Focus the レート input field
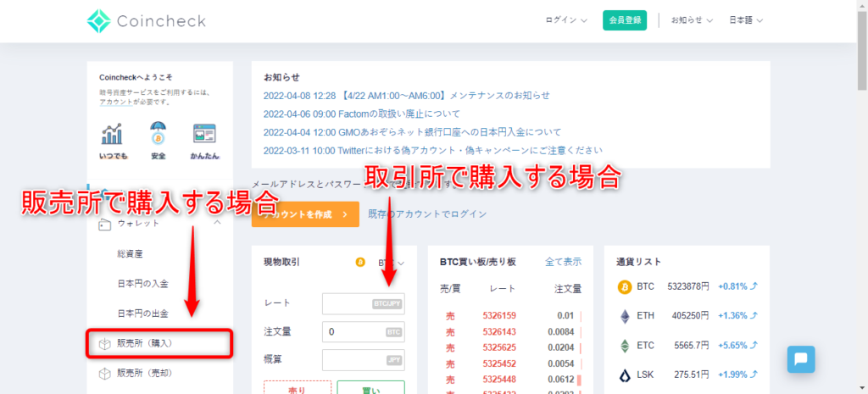This screenshot has width=868, height=394. click(363, 303)
